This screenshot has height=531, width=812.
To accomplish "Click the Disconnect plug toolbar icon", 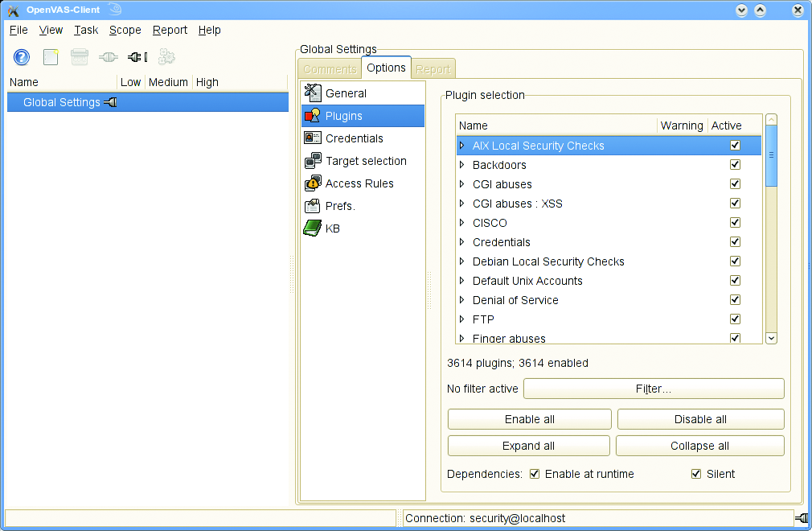I will tap(137, 57).
